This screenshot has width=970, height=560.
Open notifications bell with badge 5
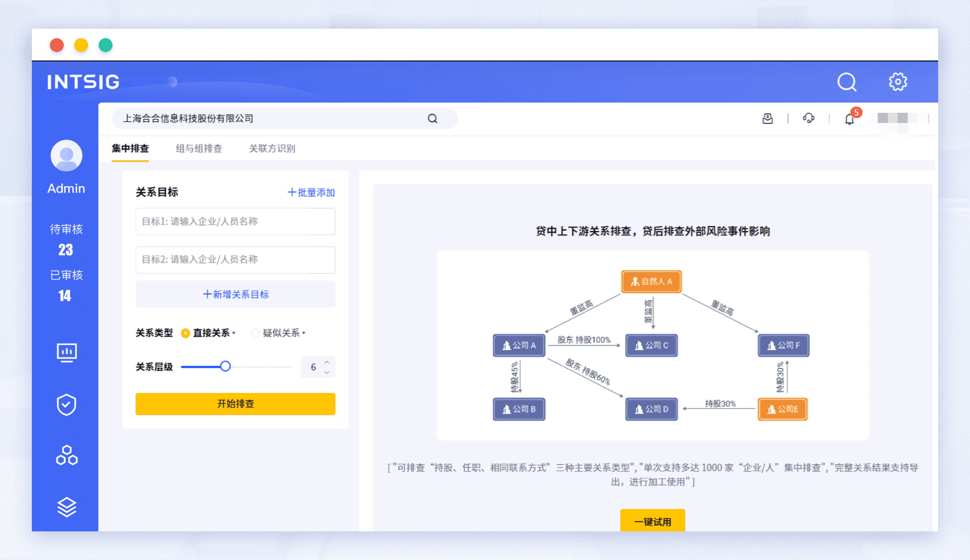pyautogui.click(x=850, y=118)
